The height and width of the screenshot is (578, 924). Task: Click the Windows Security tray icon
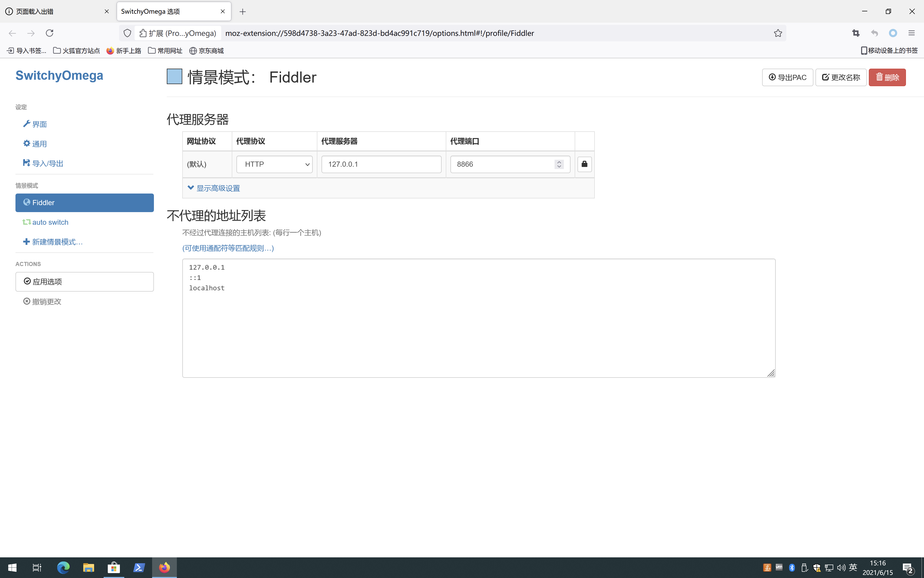point(816,568)
